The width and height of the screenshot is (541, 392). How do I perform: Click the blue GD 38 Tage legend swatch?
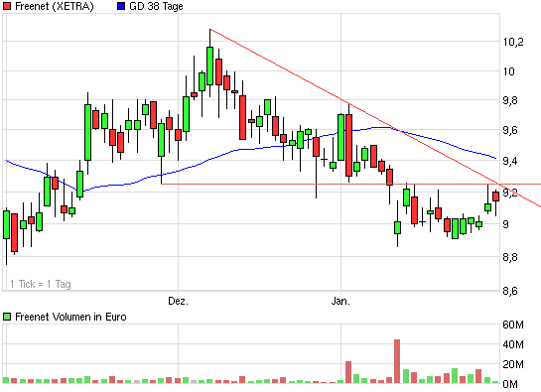(x=121, y=6)
